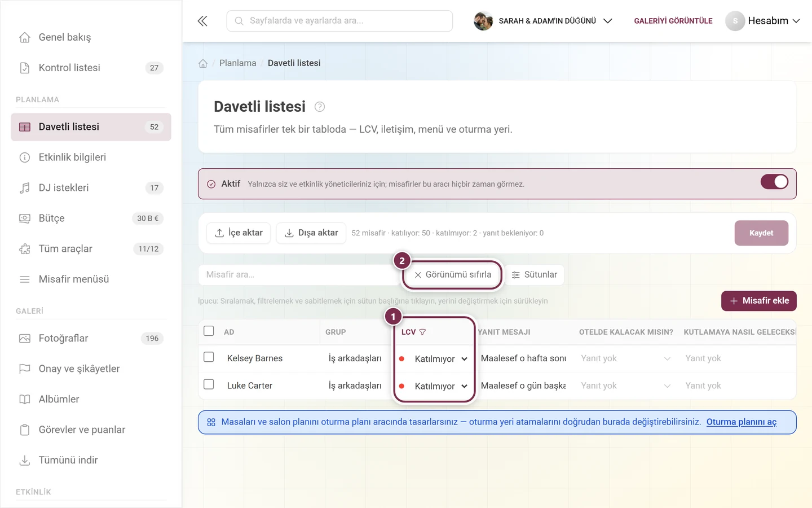Image resolution: width=812 pixels, height=508 pixels.
Task: Click GALERİYİ GÖRÜNTÜLE link
Action: tap(673, 21)
